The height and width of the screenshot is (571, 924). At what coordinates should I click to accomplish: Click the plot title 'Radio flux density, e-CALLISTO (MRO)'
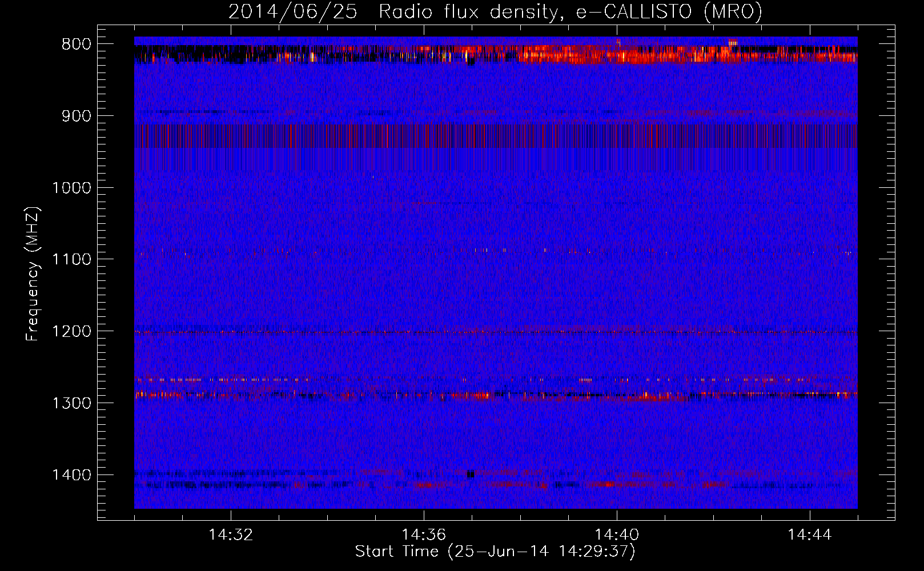571,11
